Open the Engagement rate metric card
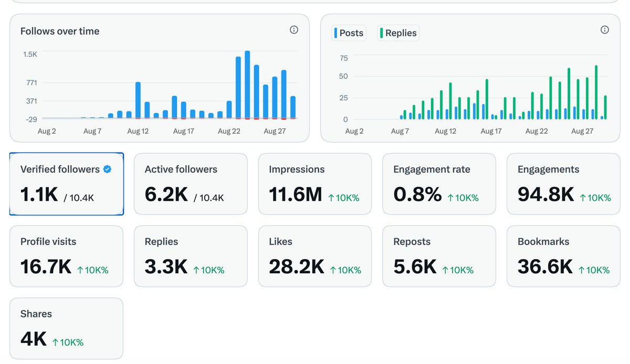 (x=439, y=184)
